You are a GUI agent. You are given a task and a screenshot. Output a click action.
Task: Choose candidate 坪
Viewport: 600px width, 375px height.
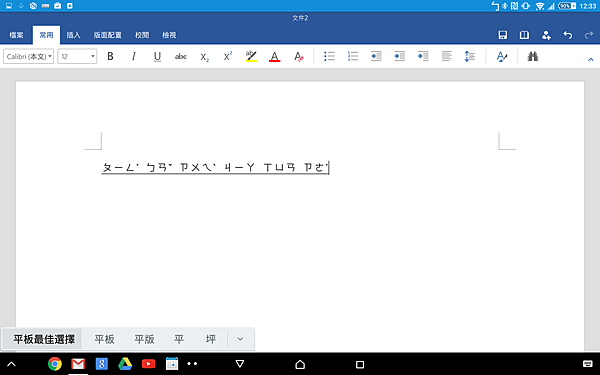(x=211, y=339)
